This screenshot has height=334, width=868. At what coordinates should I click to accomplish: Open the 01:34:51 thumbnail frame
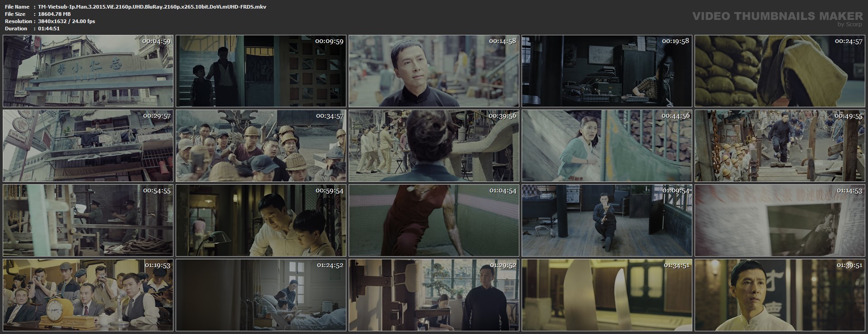(607, 295)
